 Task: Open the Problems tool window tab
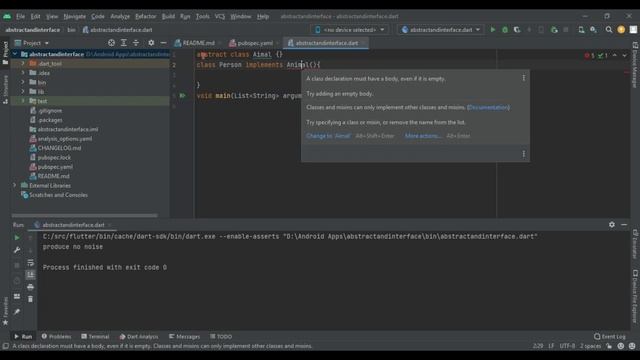coord(56,337)
